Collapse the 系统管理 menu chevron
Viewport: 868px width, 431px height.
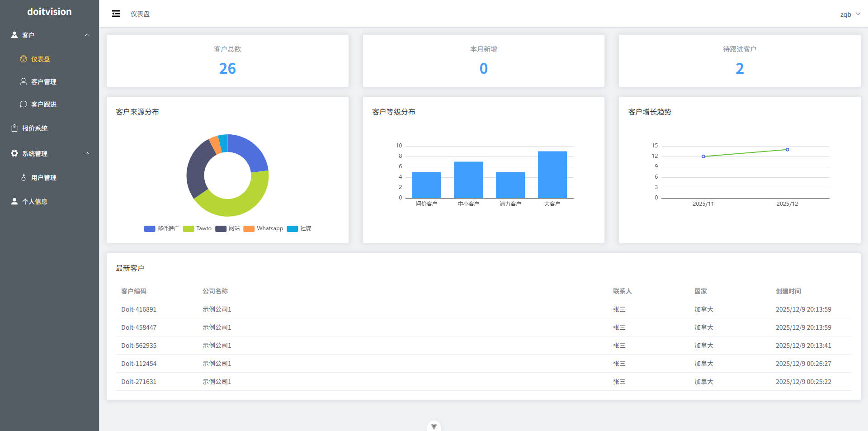pos(87,153)
